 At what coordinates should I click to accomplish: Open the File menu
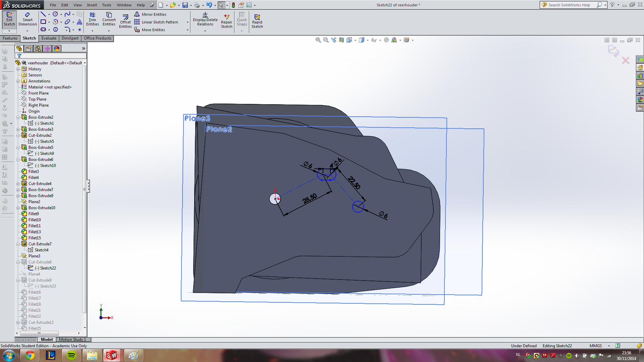(x=53, y=5)
